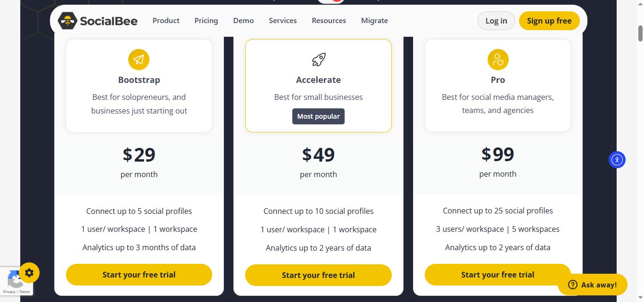The height and width of the screenshot is (302, 644).
Task: Open the Ask away chat bubble
Action: click(593, 285)
